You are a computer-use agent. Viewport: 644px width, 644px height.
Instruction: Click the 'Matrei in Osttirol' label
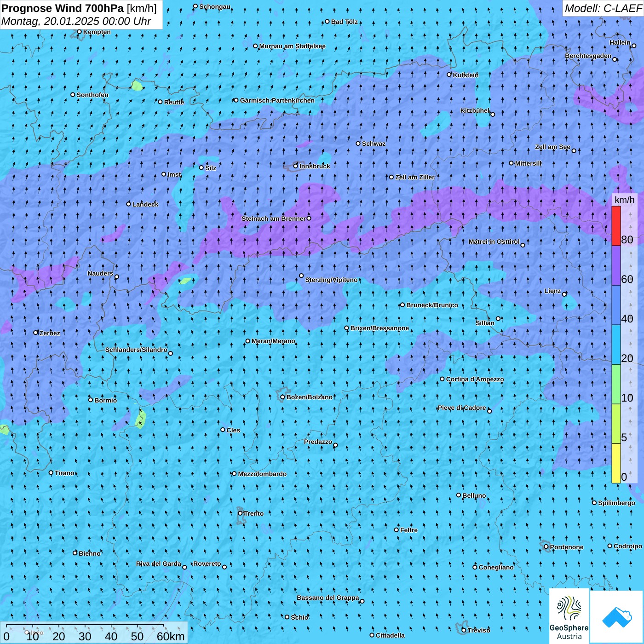tap(494, 241)
